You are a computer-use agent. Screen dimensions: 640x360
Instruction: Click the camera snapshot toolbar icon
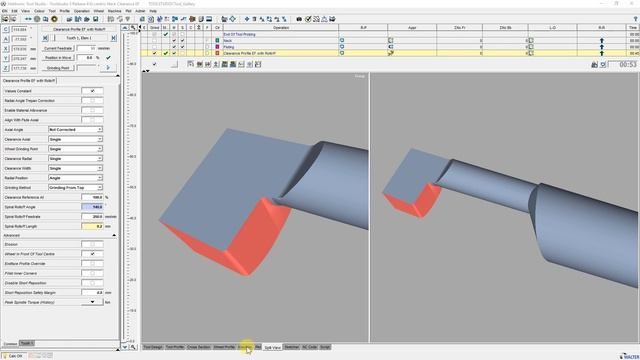point(299,19)
